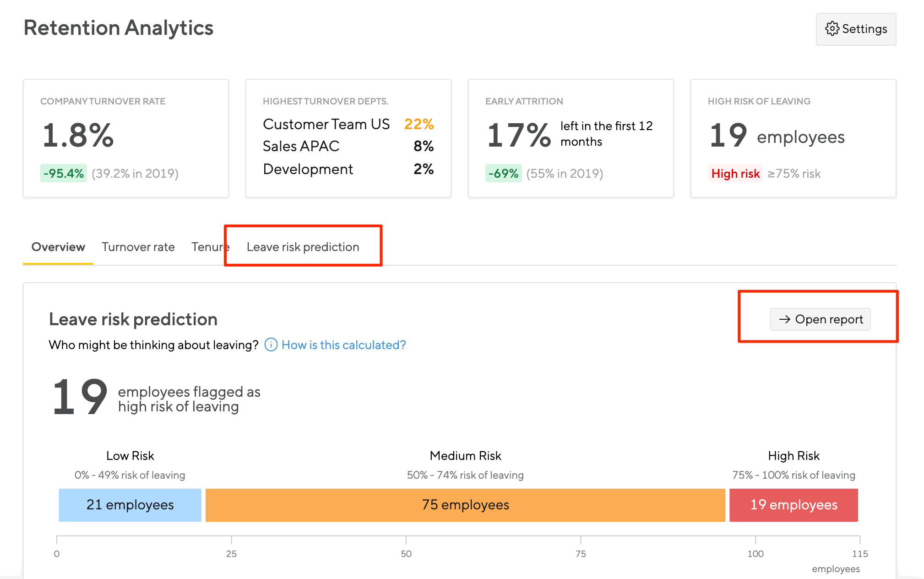The width and height of the screenshot is (924, 579).
Task: Switch to the Turnover rate tab
Action: [138, 247]
